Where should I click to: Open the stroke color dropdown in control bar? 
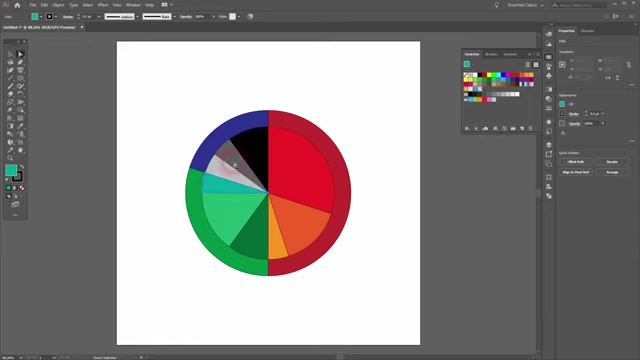(56, 17)
